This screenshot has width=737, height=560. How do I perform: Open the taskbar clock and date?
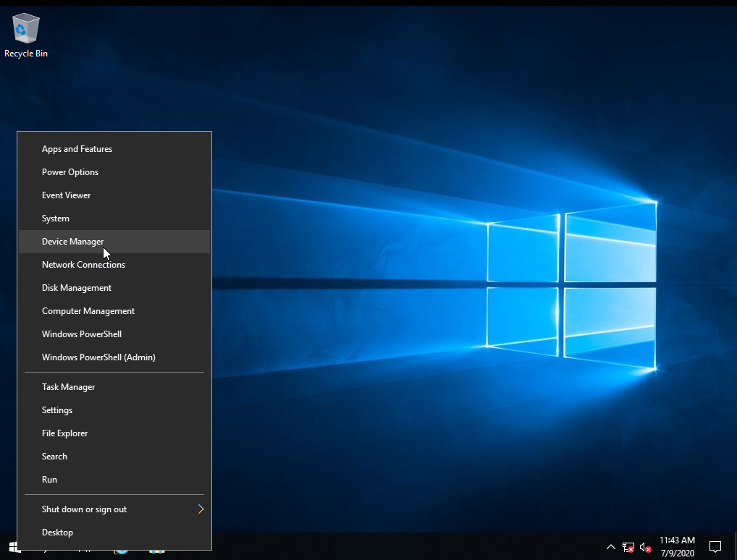coord(677,547)
